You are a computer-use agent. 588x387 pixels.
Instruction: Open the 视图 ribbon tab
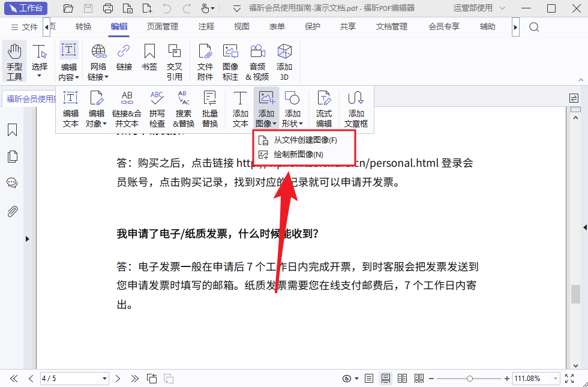[x=241, y=26]
